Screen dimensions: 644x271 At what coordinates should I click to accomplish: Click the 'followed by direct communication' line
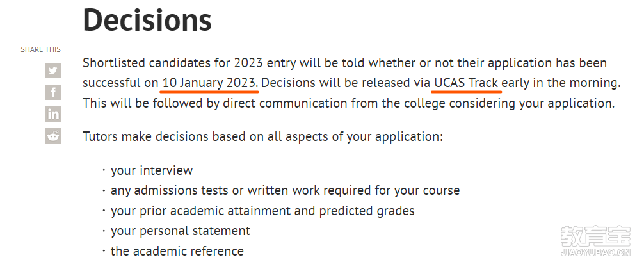[x=349, y=103]
